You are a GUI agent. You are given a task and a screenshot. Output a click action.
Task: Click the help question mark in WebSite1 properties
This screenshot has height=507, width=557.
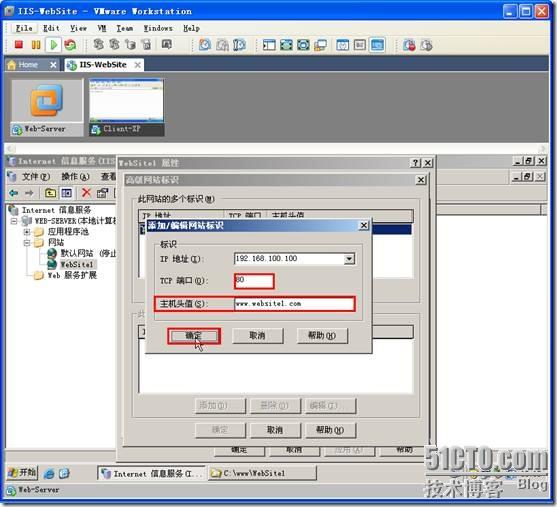point(415,163)
